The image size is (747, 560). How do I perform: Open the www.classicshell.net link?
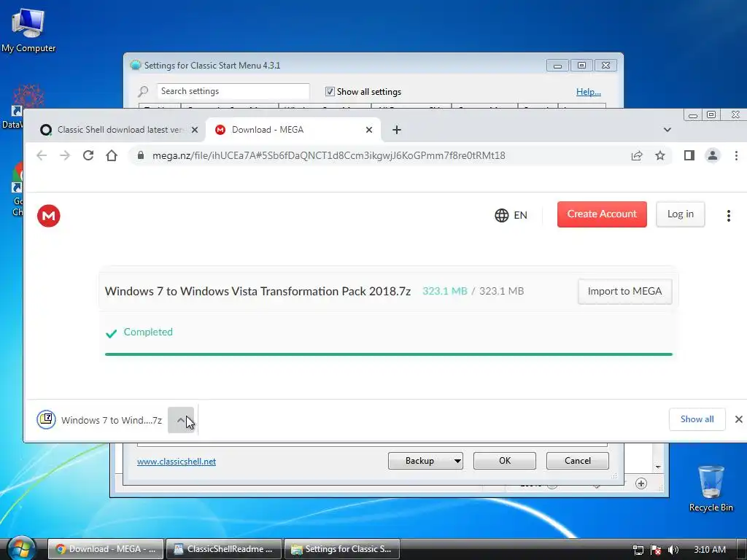[177, 462]
